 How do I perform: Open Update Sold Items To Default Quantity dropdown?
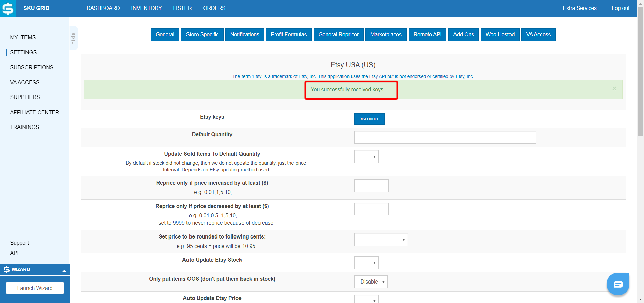(366, 157)
